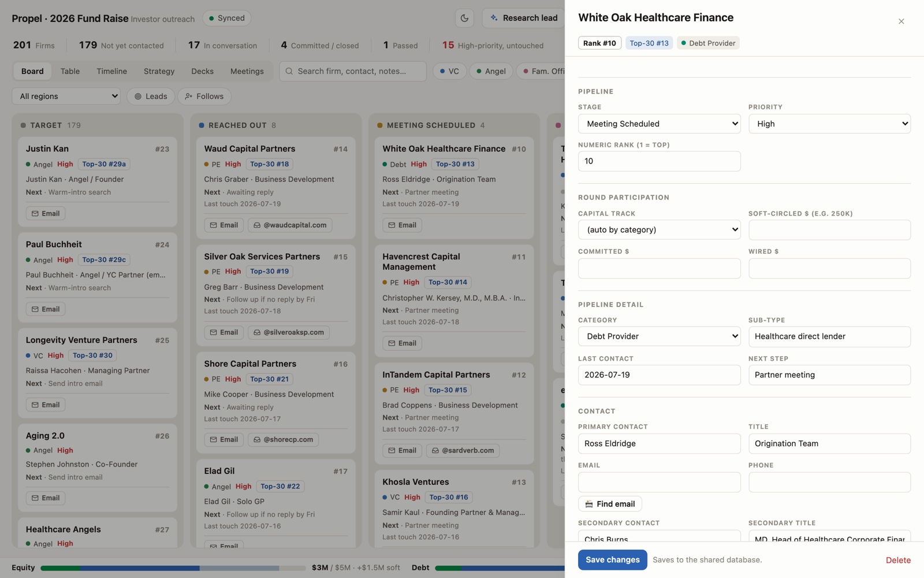The width and height of the screenshot is (924, 578).
Task: Toggle dark mode moon icon
Action: coord(464,18)
